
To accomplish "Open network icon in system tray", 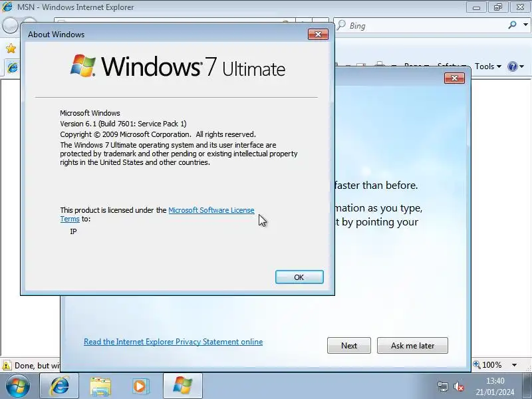I will click(x=442, y=386).
